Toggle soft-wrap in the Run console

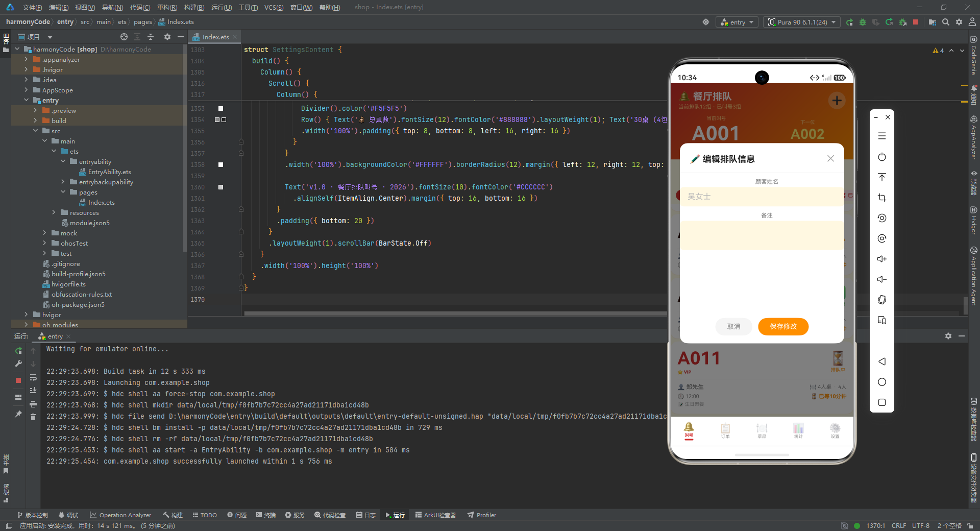(x=33, y=377)
